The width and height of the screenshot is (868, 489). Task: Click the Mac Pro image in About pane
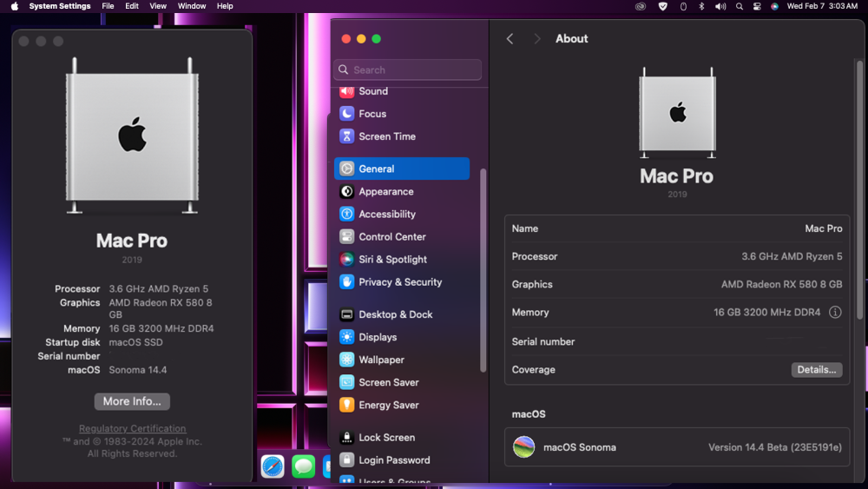click(677, 113)
